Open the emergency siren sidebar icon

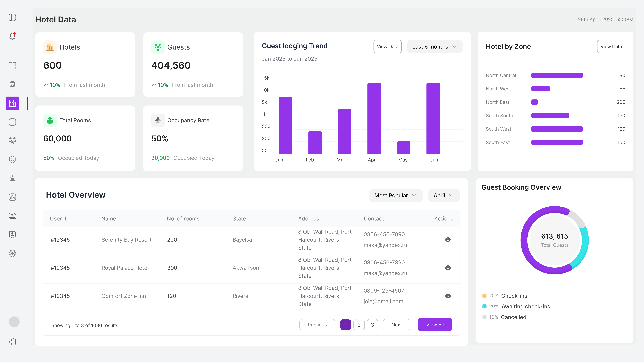pos(12,178)
